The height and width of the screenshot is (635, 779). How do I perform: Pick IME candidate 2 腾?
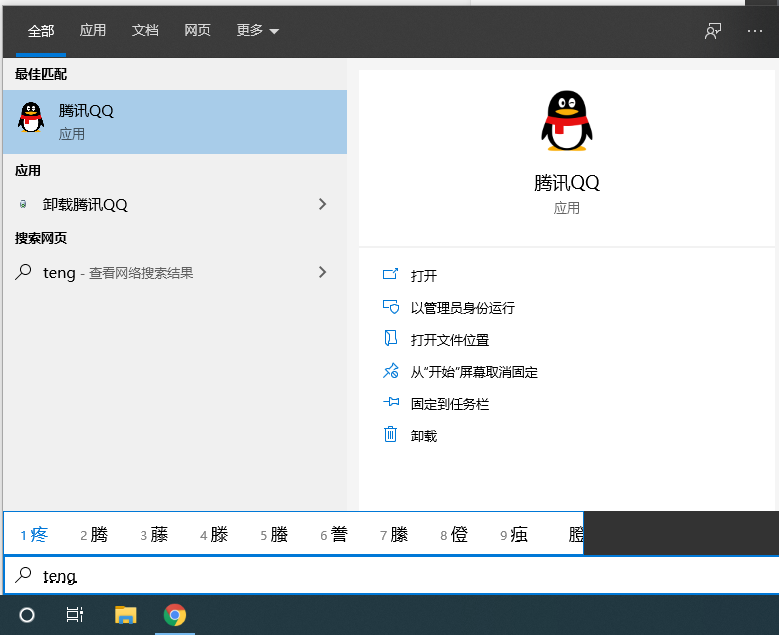[x=94, y=535]
